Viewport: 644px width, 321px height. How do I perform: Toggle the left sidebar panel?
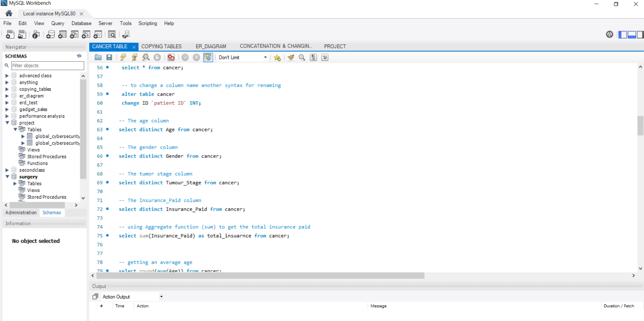click(x=623, y=34)
